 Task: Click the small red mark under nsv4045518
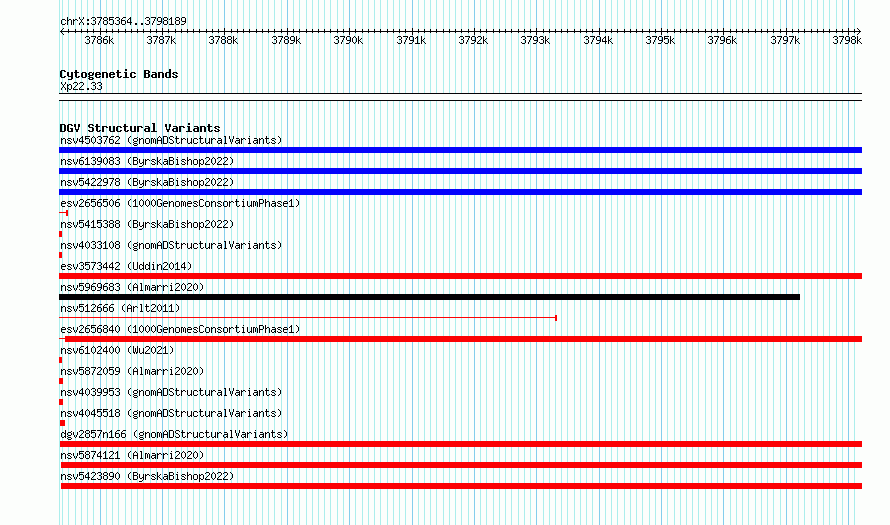pyautogui.click(x=62, y=423)
